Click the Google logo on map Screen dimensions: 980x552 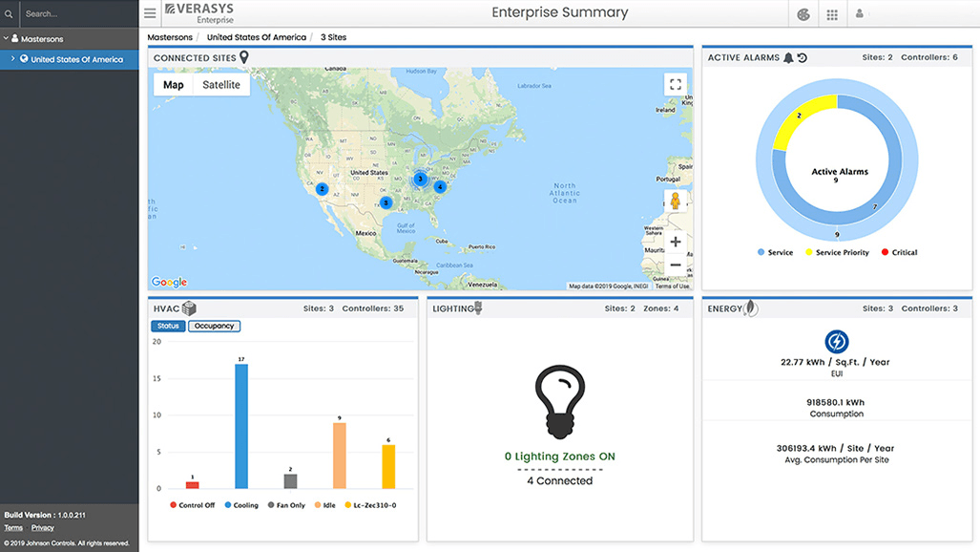pos(169,282)
